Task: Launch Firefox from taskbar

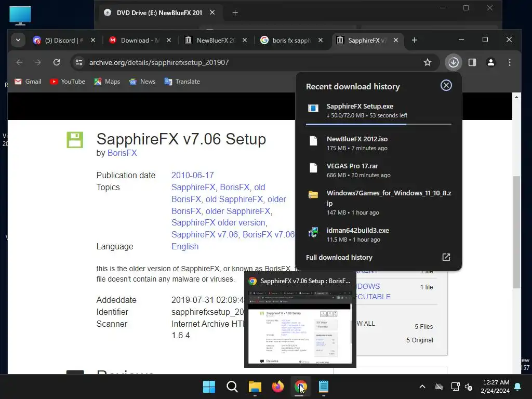Action: pyautogui.click(x=277, y=387)
